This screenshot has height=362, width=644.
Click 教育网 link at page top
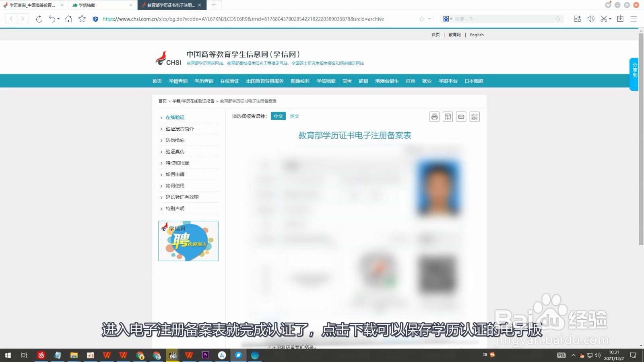pos(455,35)
